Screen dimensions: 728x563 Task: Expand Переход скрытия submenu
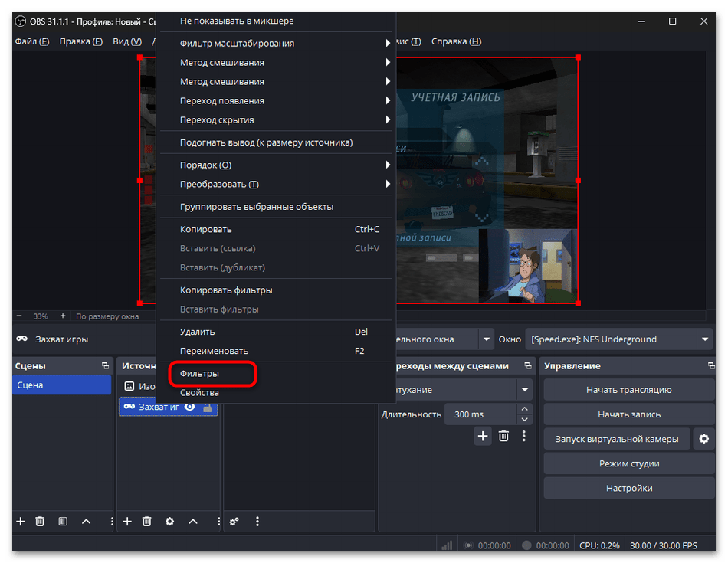coord(276,119)
